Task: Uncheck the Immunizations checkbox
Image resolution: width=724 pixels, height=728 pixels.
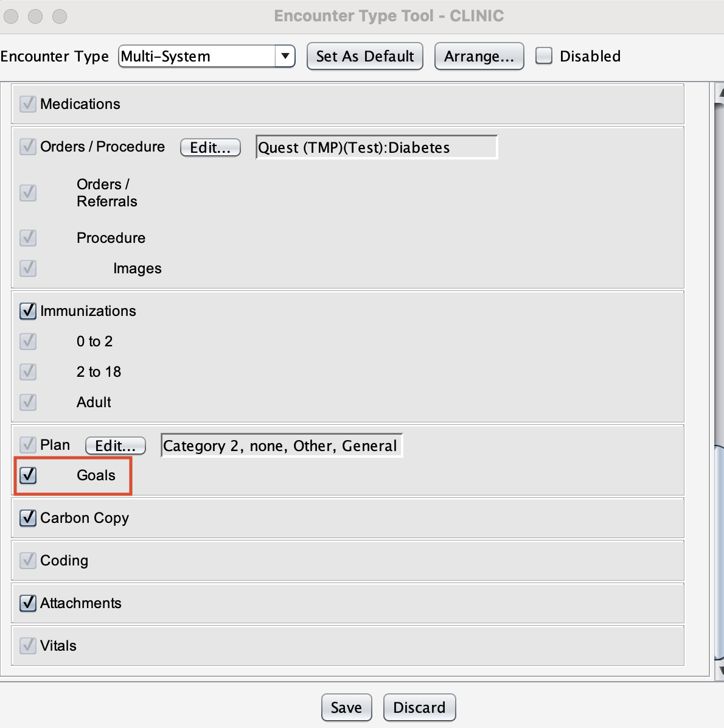Action: pos(28,311)
